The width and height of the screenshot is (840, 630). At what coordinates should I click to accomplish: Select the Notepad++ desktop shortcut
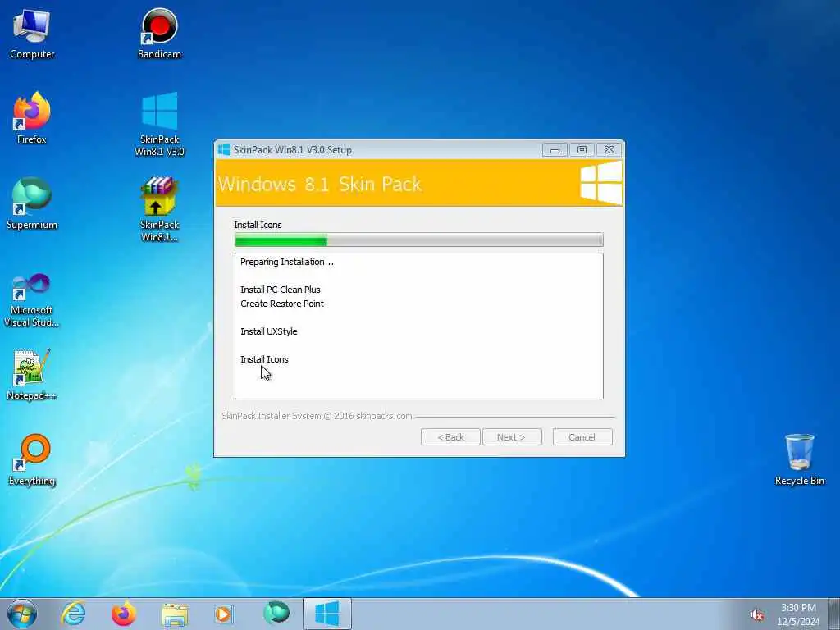(x=32, y=374)
